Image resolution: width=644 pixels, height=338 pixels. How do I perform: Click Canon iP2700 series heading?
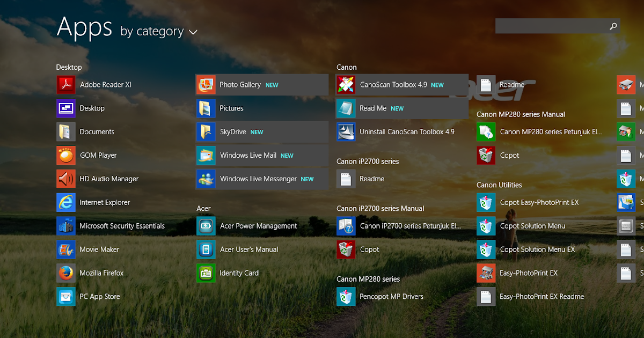[368, 161]
